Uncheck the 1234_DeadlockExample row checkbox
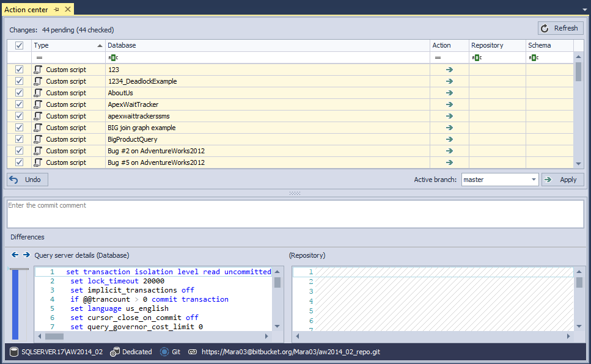 click(x=19, y=81)
